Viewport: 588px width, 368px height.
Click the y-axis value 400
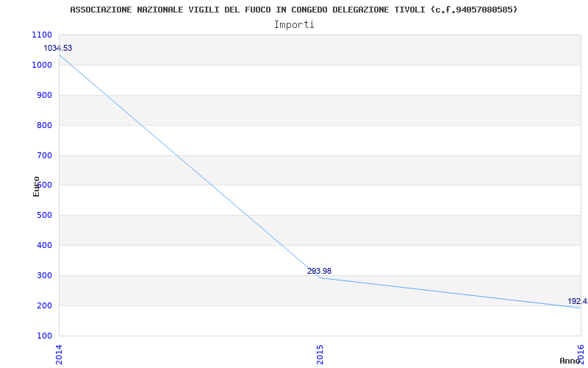pyautogui.click(x=44, y=245)
